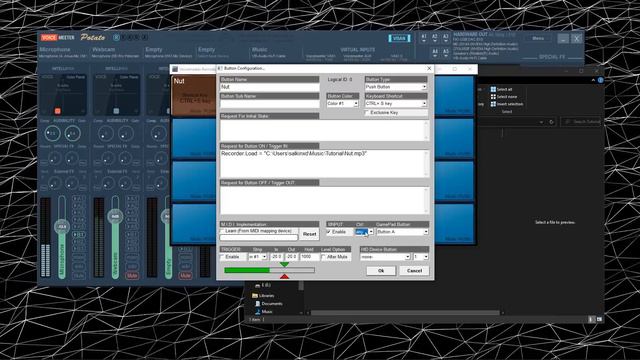Open the XINPUT Ctrl dropdown
This screenshot has height=360, width=640.
(364, 231)
